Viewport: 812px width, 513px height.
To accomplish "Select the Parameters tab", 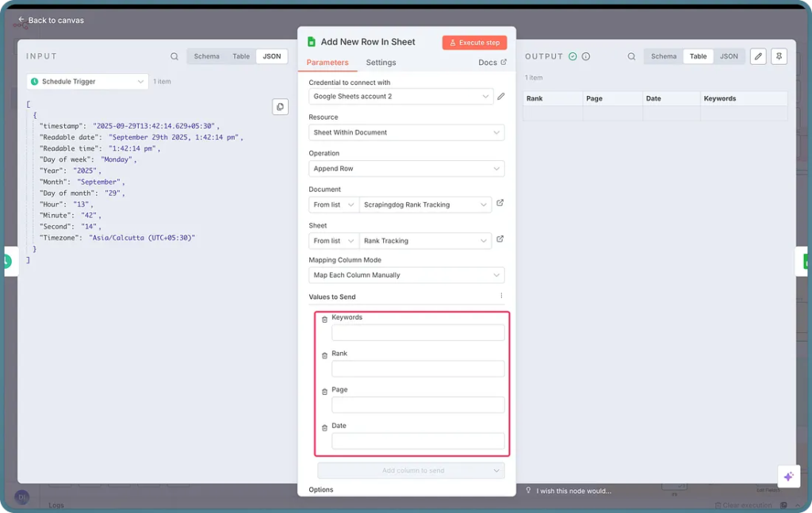I will pyautogui.click(x=327, y=62).
